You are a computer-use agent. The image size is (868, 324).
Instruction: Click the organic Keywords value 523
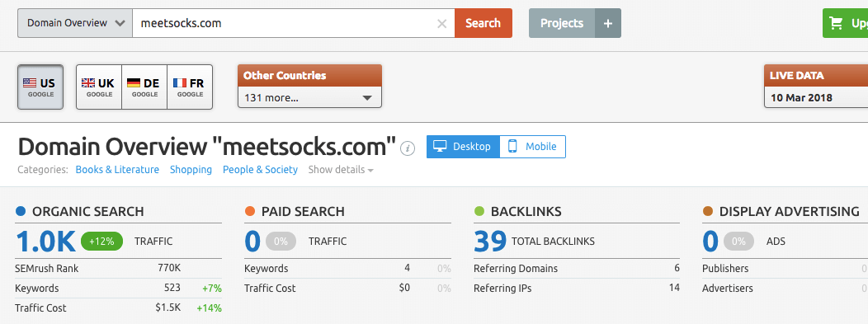(x=172, y=288)
